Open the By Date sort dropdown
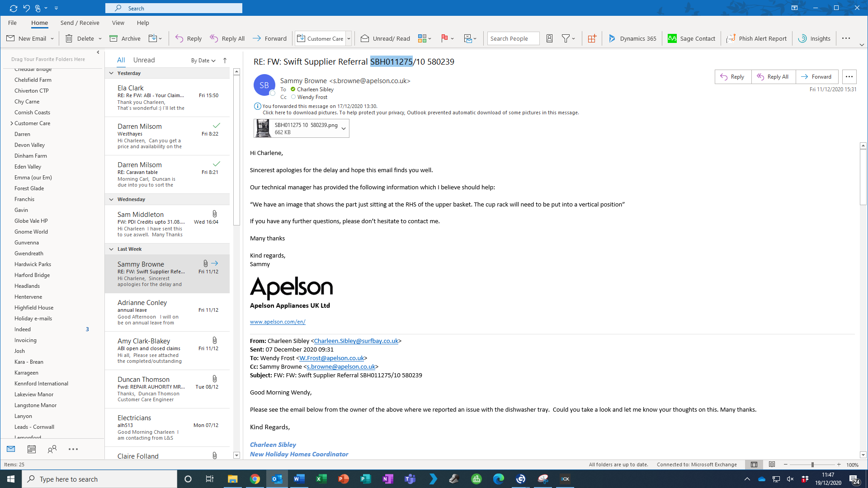The width and height of the screenshot is (868, 488). click(x=203, y=61)
